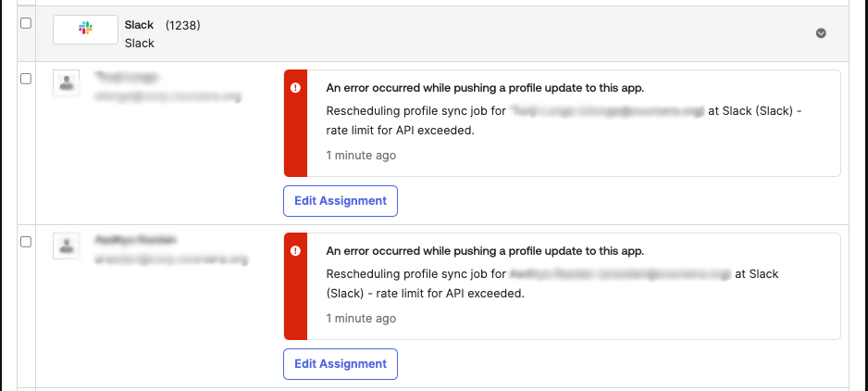The image size is (868, 391).
Task: Click the (1238) assignment count
Action: [x=182, y=25]
